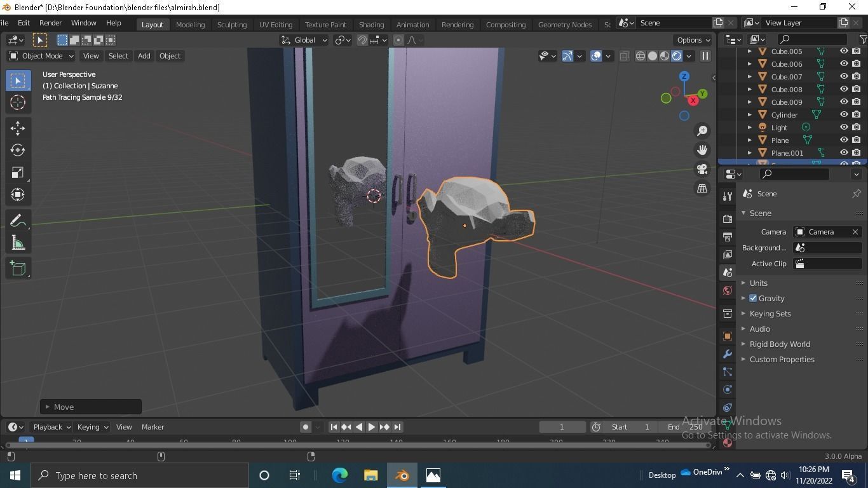
Task: Play the animation forward
Action: pos(372,427)
